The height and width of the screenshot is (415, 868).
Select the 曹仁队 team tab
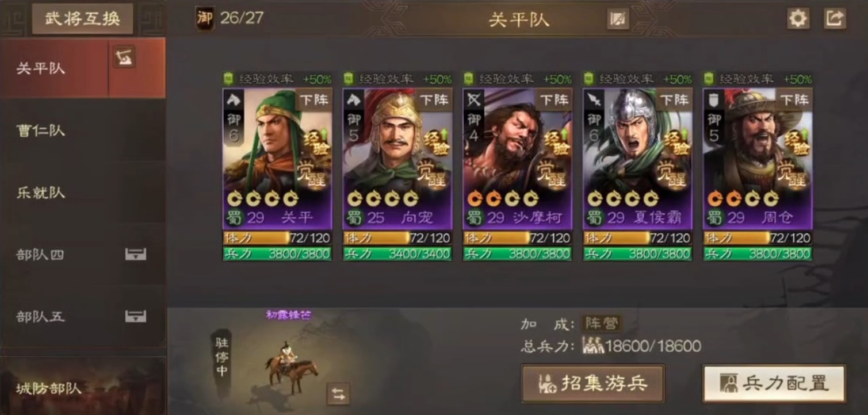coord(83,130)
